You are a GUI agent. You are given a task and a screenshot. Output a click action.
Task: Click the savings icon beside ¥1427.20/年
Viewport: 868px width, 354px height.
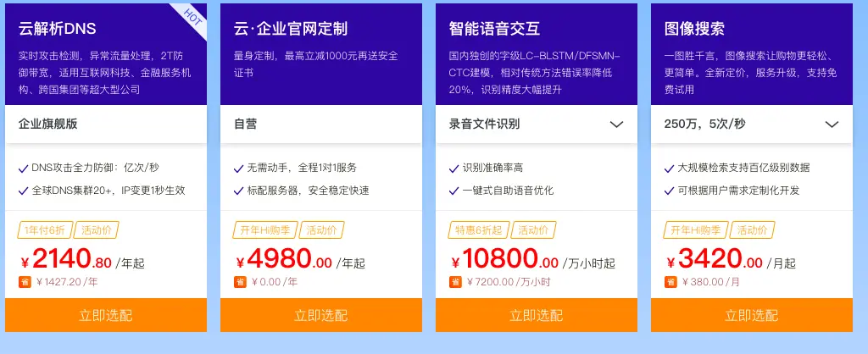click(24, 282)
